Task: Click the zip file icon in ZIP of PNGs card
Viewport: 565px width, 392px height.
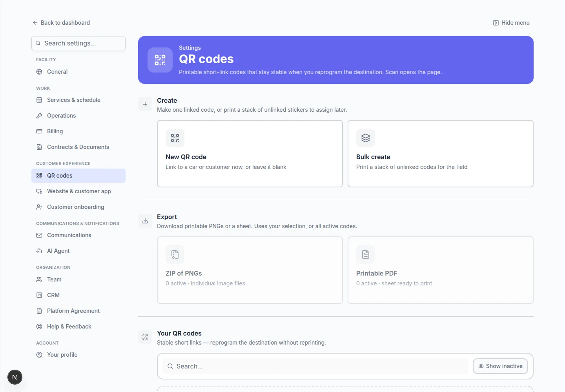Action: click(x=175, y=254)
